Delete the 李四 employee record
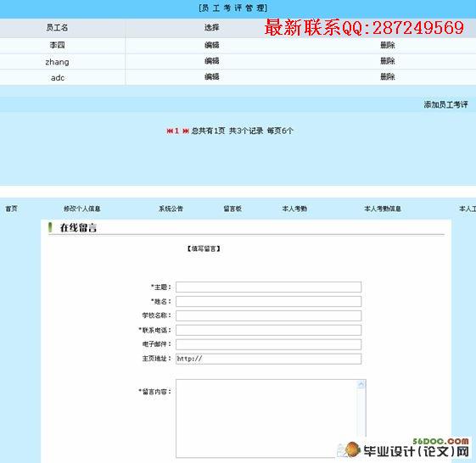The width and height of the screenshot is (476, 463). pos(388,45)
